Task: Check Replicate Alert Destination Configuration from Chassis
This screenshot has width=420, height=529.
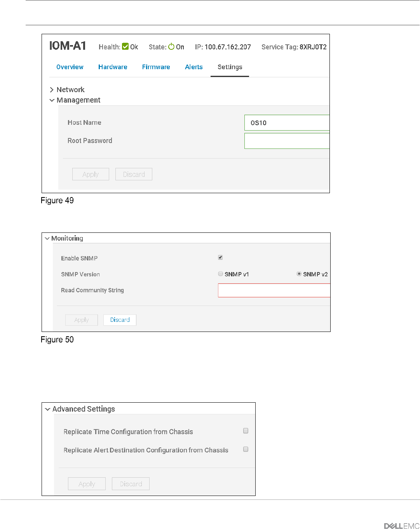Action: [246, 449]
